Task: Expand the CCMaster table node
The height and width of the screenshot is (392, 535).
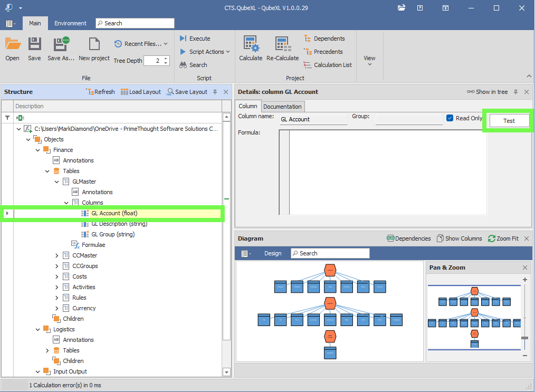Action: [57, 255]
